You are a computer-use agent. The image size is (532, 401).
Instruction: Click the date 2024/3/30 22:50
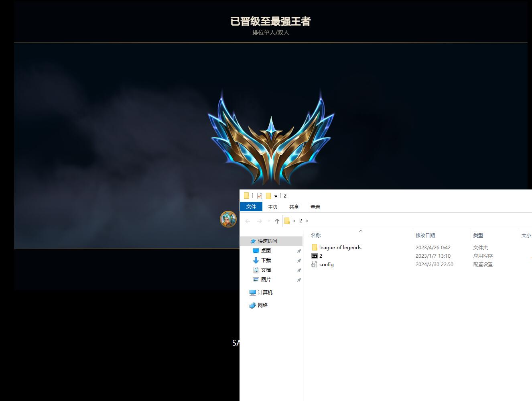(435, 265)
